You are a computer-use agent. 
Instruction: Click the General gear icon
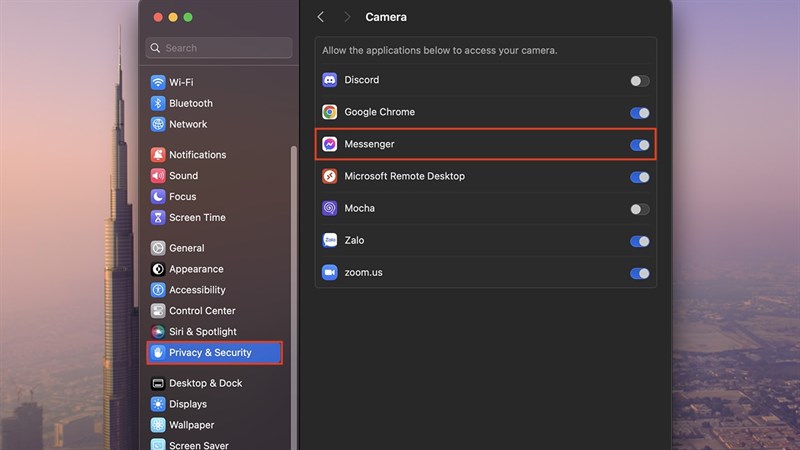[x=158, y=248]
